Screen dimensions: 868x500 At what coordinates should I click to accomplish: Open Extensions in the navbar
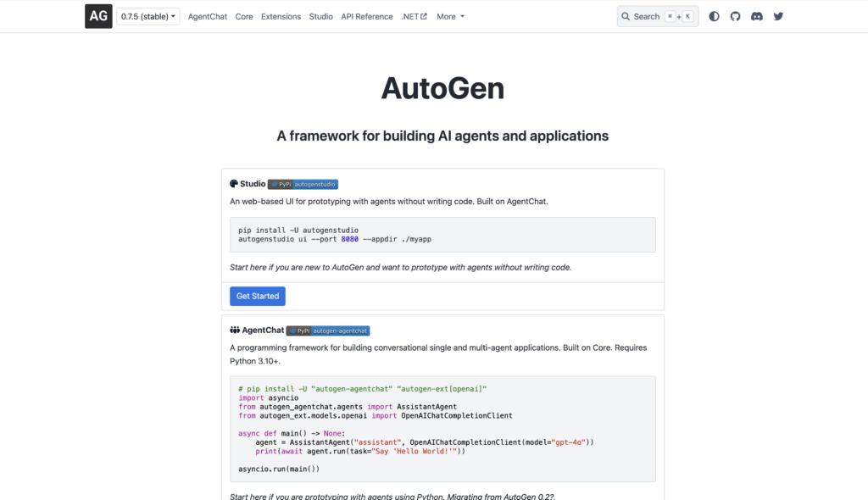(x=281, y=17)
